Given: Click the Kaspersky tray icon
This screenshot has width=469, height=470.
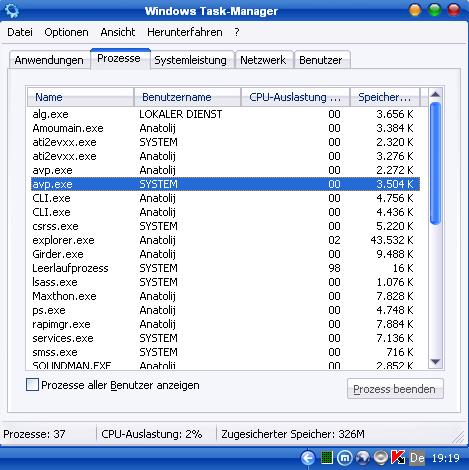Looking at the screenshot, I should (x=398, y=457).
